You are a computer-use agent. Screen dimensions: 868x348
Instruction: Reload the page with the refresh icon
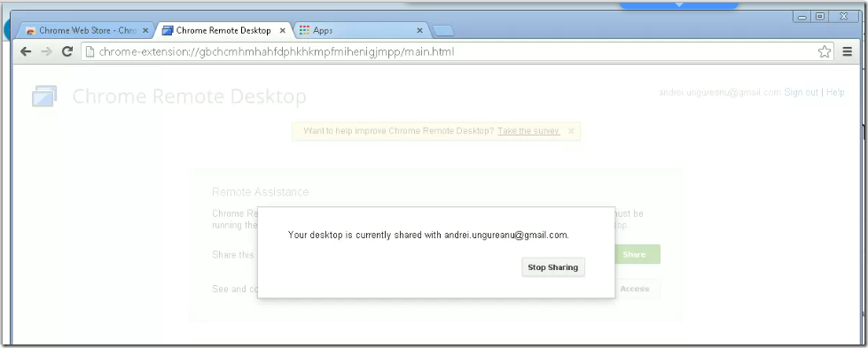coord(67,51)
